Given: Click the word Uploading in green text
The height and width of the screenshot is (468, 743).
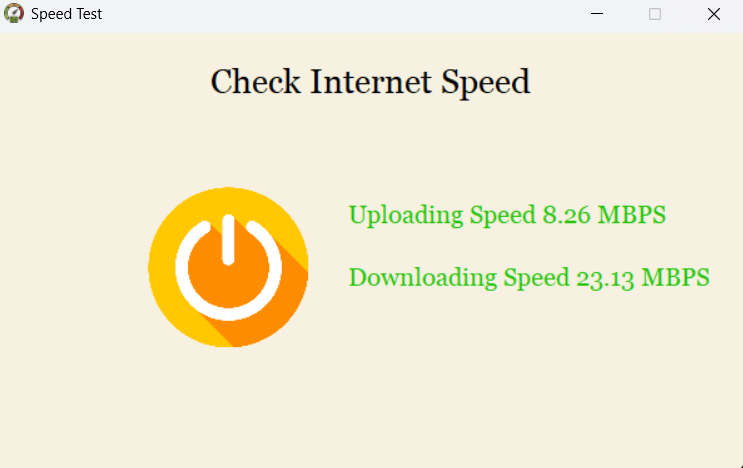Looking at the screenshot, I should 406,216.
